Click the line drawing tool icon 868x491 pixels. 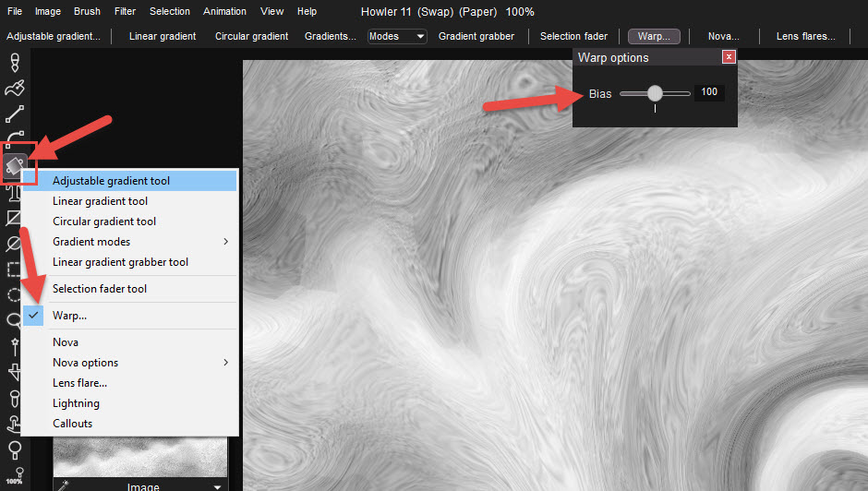(15, 114)
